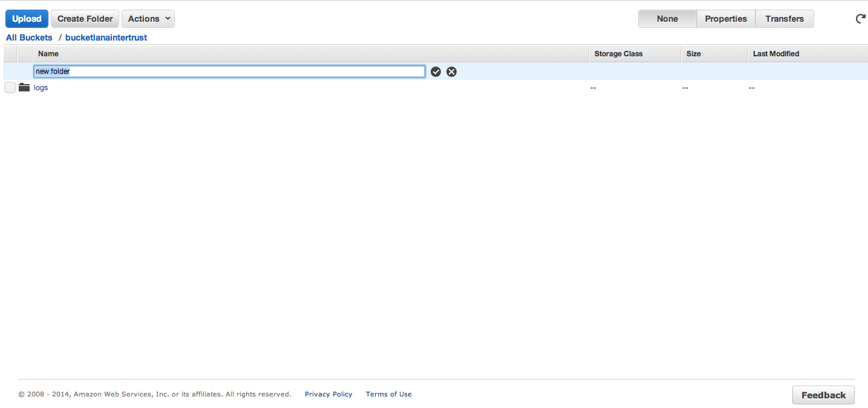Open the Privacy Policy link
This screenshot has height=408, width=868.
point(328,394)
